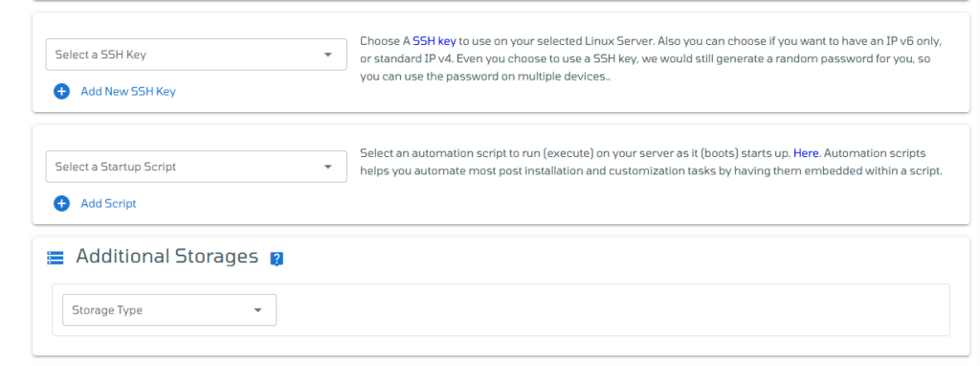Expand the SSH Key dropdown arrow
Image resolution: width=980 pixels, height=366 pixels.
click(327, 55)
